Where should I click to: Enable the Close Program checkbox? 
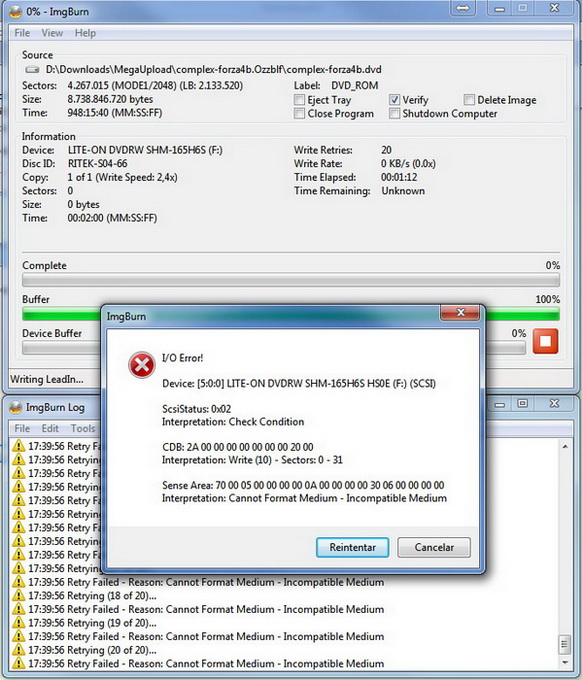(299, 114)
